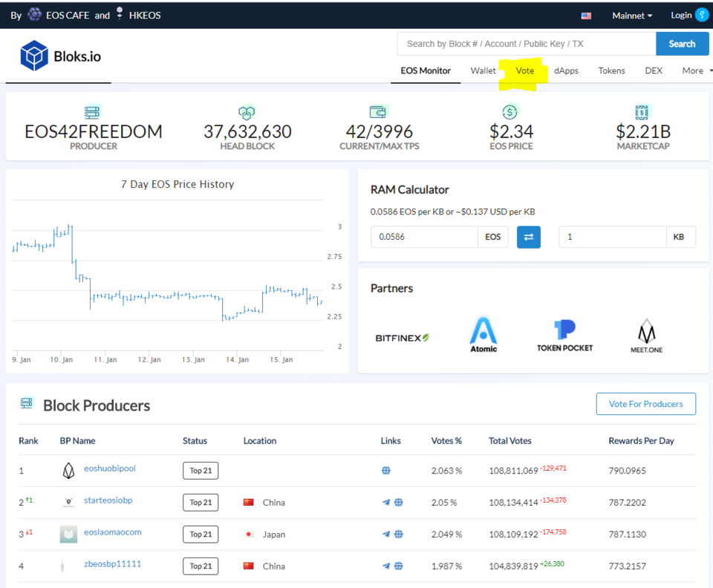Click the 7 Day EOS Price History title
Screen dimensions: 713x588
coord(178,184)
